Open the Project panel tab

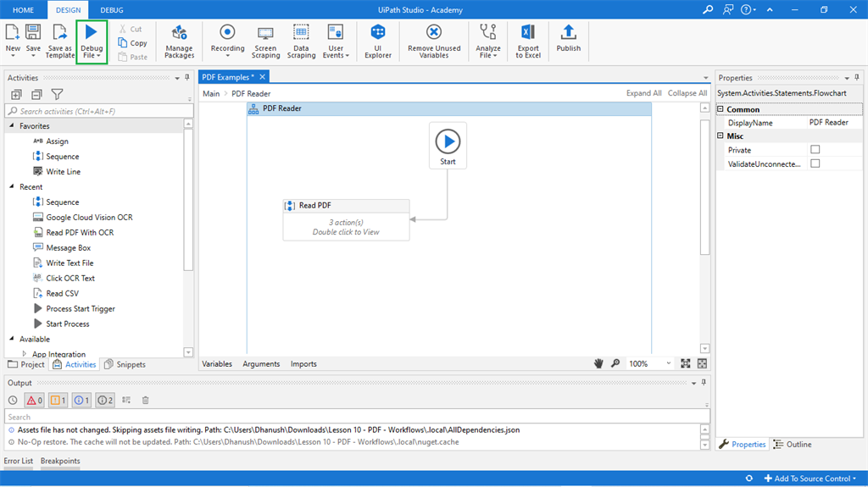click(26, 364)
